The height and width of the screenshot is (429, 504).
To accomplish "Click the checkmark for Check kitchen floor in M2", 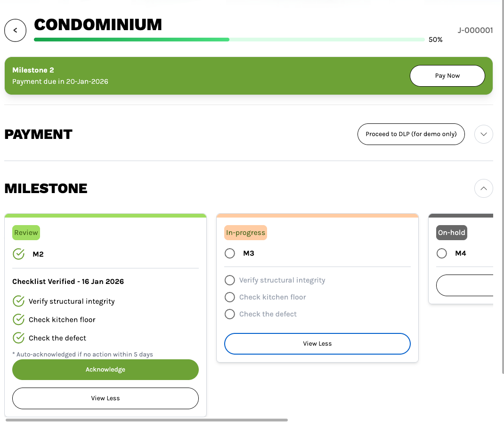I will [x=18, y=320].
